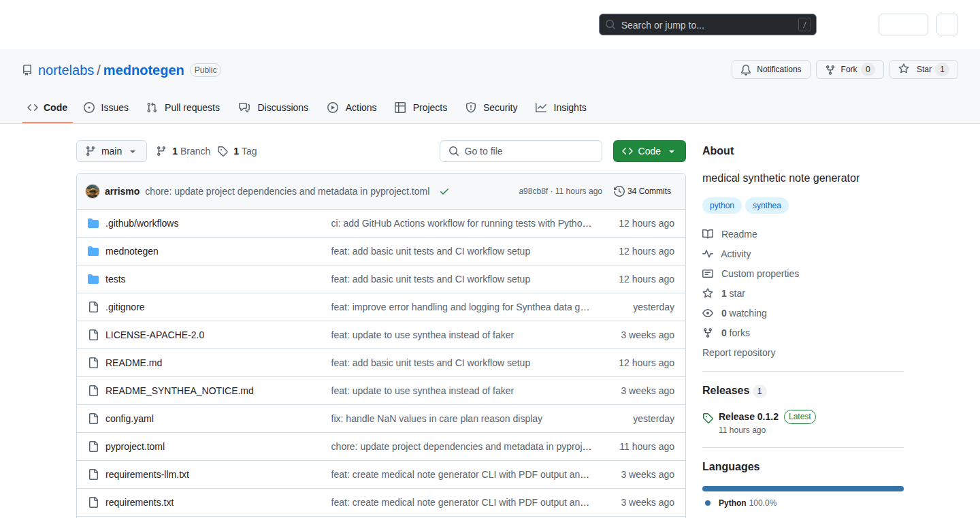
Task: Click the .github/workflows folder icon
Action: click(x=93, y=223)
